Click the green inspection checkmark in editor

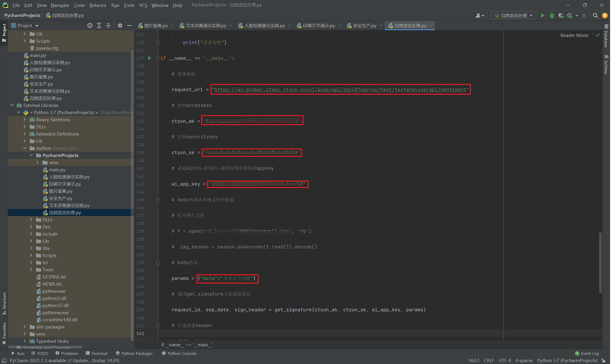(x=598, y=35)
